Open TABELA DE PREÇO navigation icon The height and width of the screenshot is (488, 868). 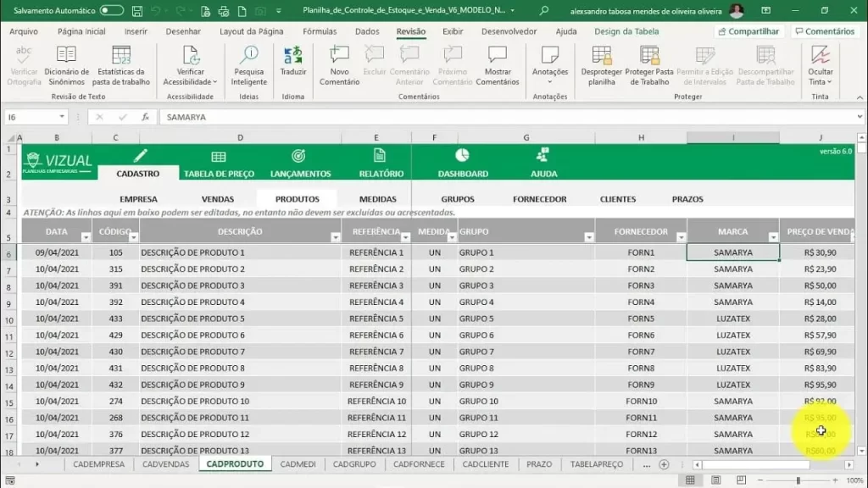[219, 157]
